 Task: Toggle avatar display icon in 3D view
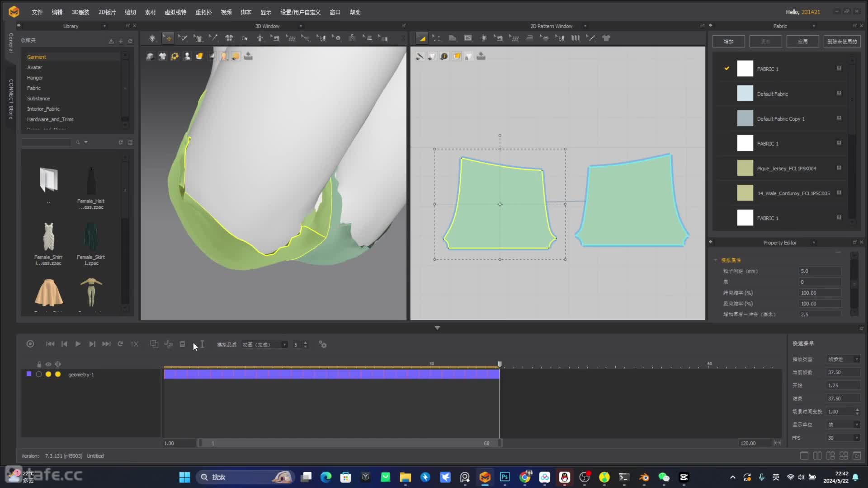pos(187,56)
